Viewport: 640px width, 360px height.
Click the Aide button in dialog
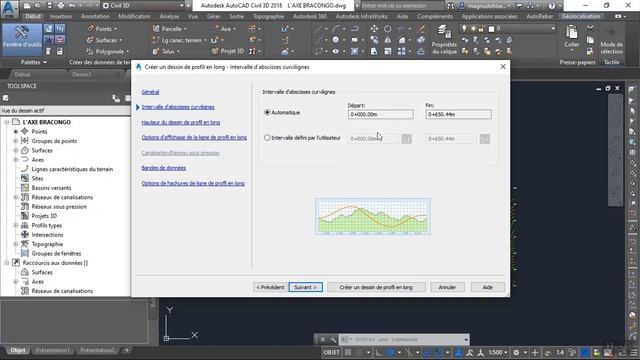tap(487, 287)
